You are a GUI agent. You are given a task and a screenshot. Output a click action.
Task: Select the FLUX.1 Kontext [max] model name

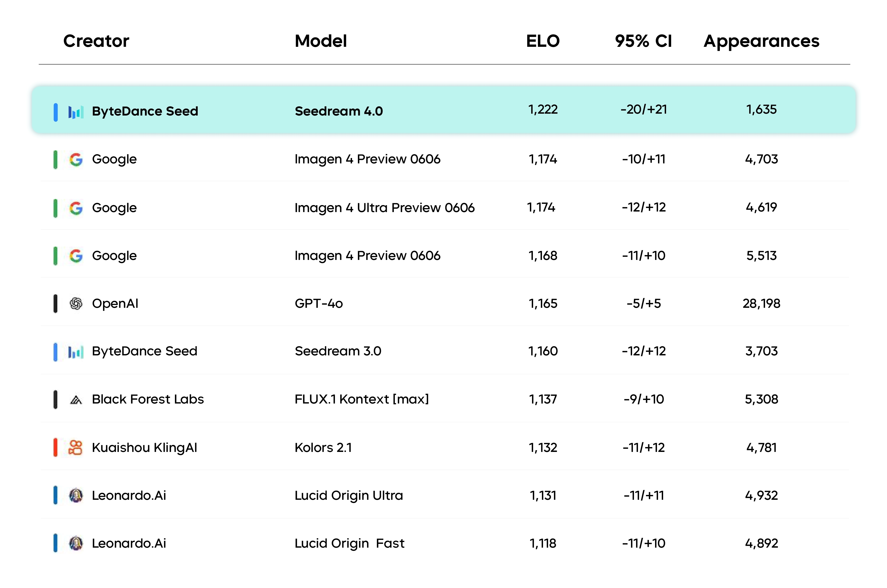pyautogui.click(x=362, y=399)
